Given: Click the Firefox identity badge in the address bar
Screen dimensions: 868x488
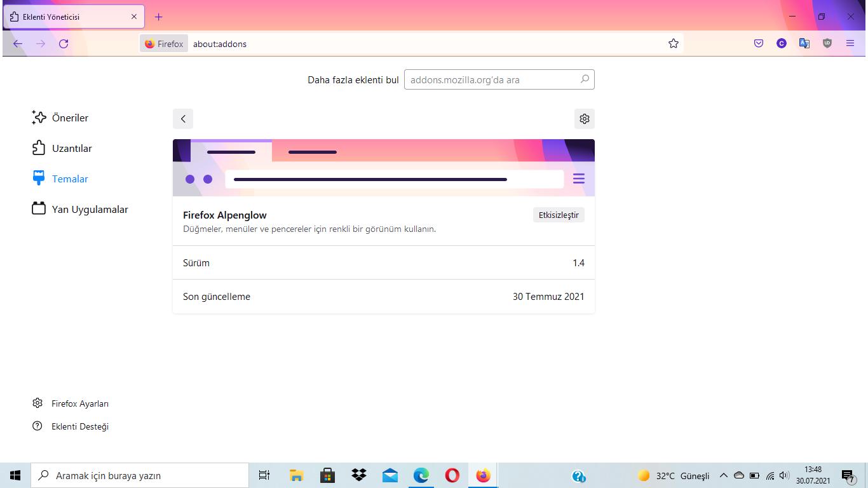Looking at the screenshot, I should click(164, 44).
